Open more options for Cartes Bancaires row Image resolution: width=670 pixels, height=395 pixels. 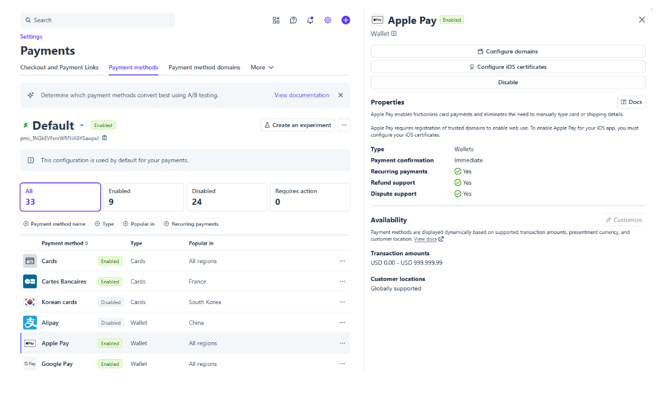pyautogui.click(x=342, y=281)
